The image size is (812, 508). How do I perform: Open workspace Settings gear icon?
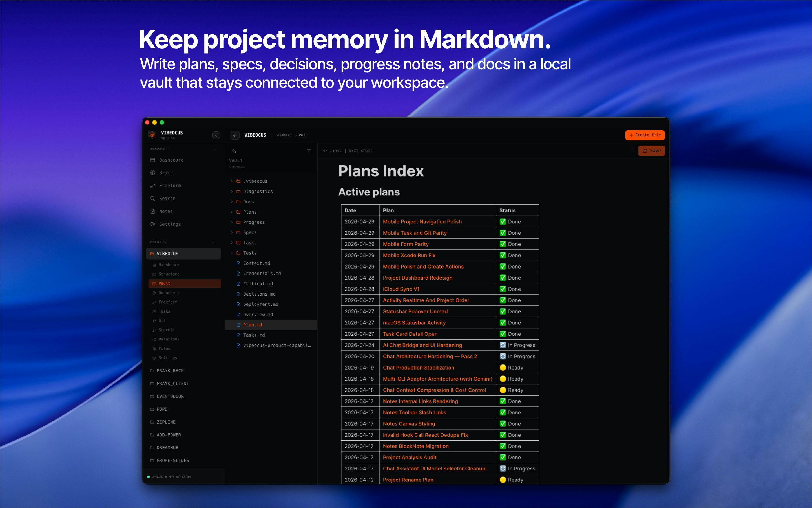pos(152,224)
